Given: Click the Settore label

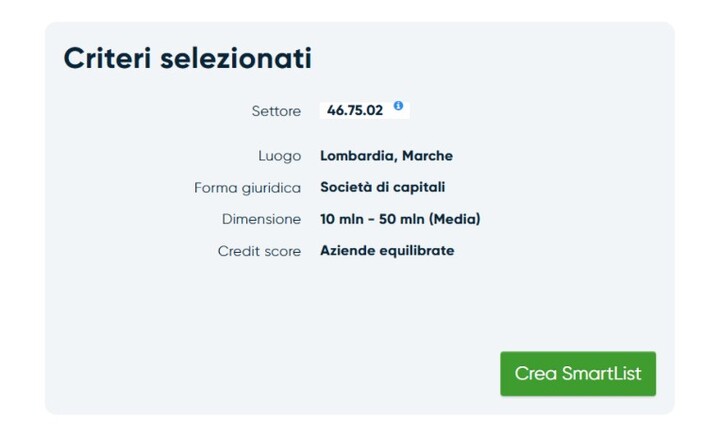Looking at the screenshot, I should click(x=276, y=111).
